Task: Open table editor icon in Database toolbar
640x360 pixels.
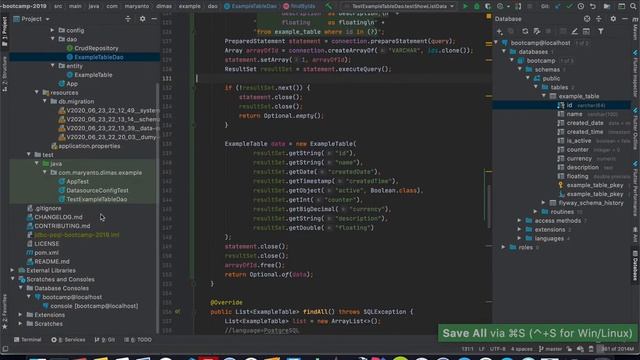Action: [586, 31]
